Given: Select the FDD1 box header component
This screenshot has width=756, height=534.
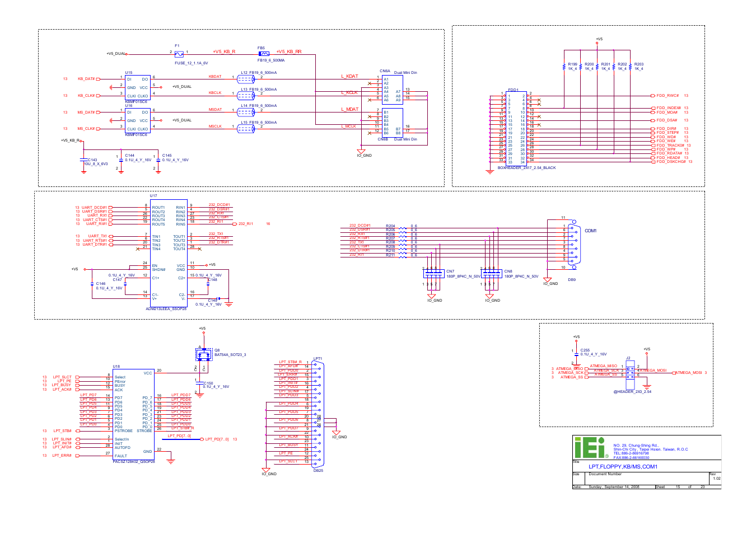Looking at the screenshot, I should tap(516, 128).
